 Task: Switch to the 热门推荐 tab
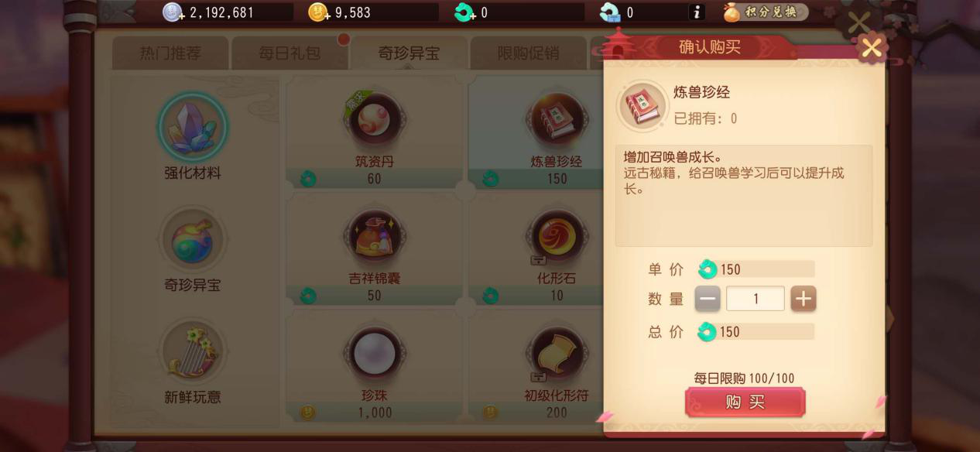pos(170,53)
